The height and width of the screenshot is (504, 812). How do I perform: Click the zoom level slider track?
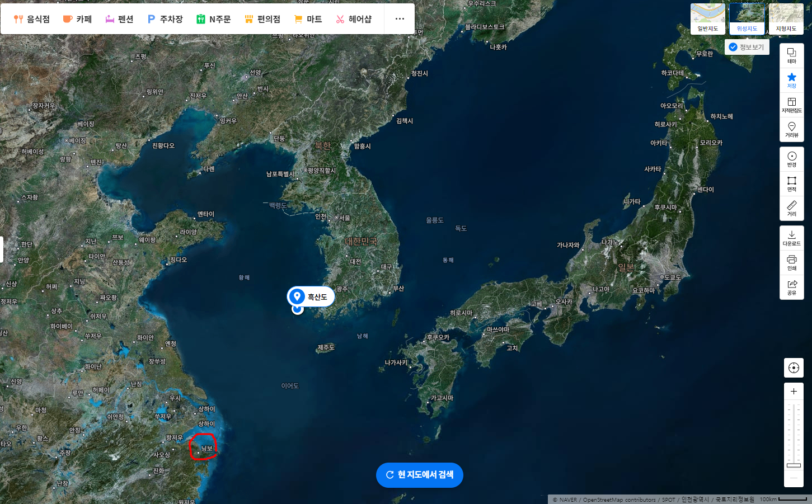point(794,435)
